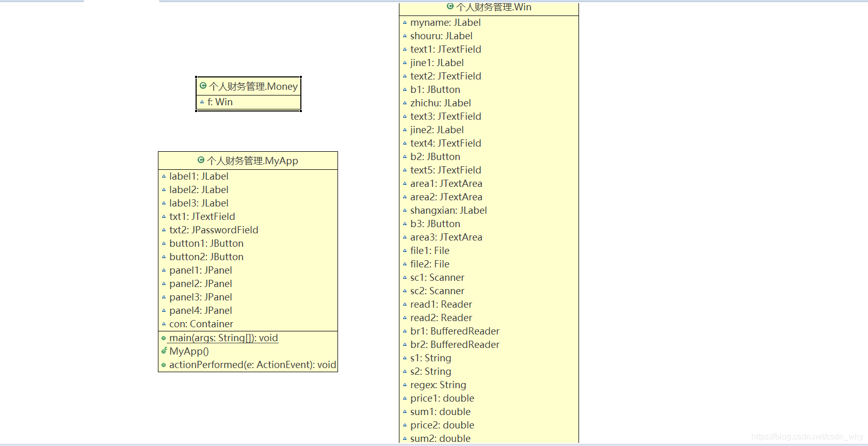Click the field icon beside zhichu: JLabel
868x446 pixels.
click(x=405, y=103)
